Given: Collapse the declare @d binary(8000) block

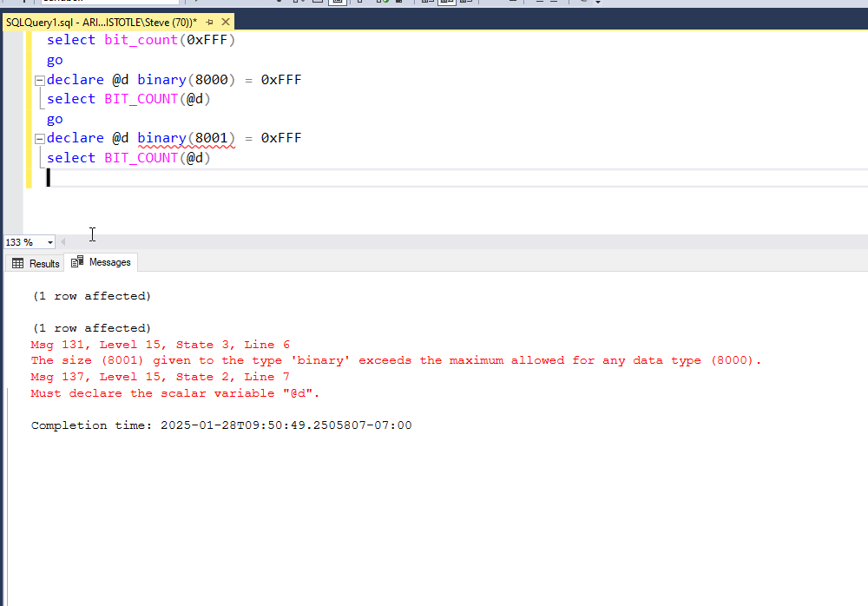Looking at the screenshot, I should [39, 81].
